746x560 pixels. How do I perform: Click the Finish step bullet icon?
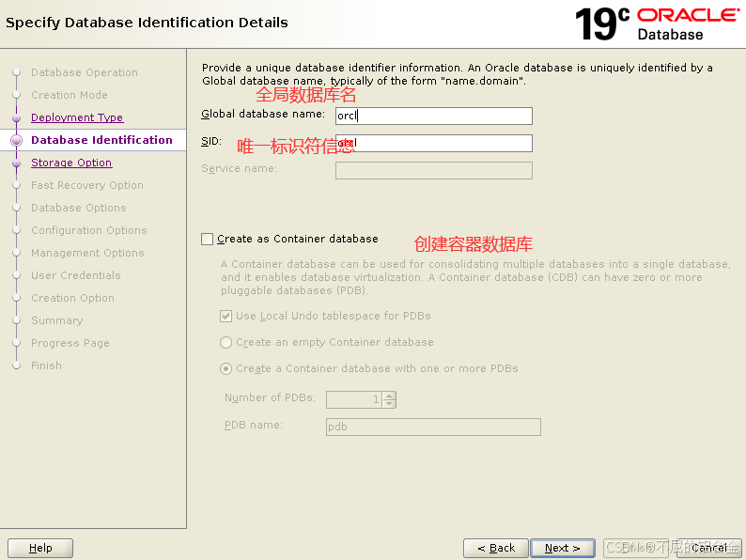pos(17,366)
